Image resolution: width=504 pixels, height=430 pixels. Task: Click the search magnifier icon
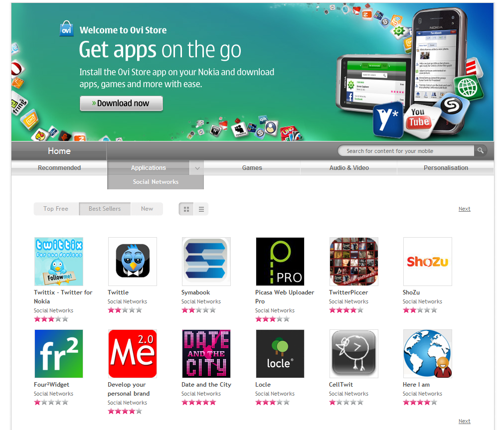coord(481,150)
